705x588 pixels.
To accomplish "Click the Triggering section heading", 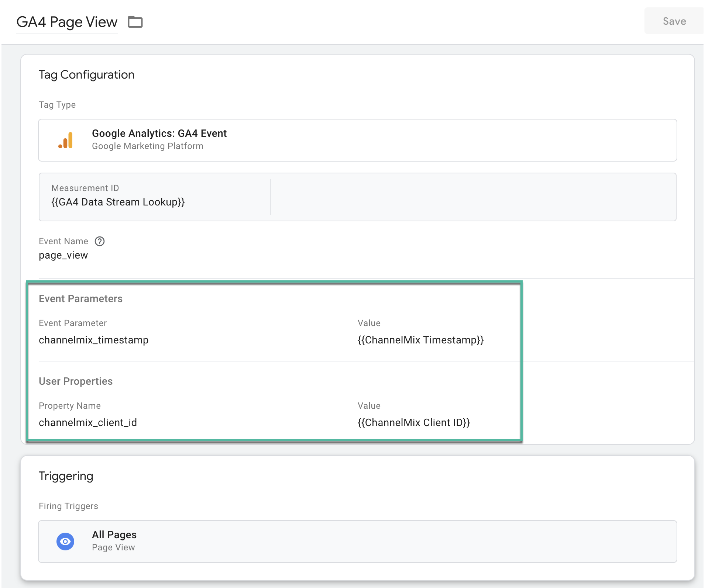I will pos(66,476).
